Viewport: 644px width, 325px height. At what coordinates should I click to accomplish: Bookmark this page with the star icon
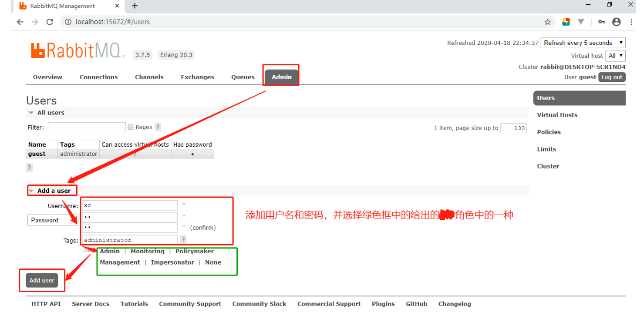click(x=548, y=22)
